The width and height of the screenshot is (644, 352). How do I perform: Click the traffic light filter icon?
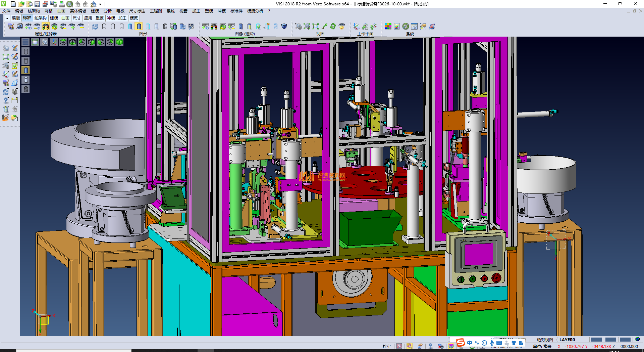tap(46, 27)
